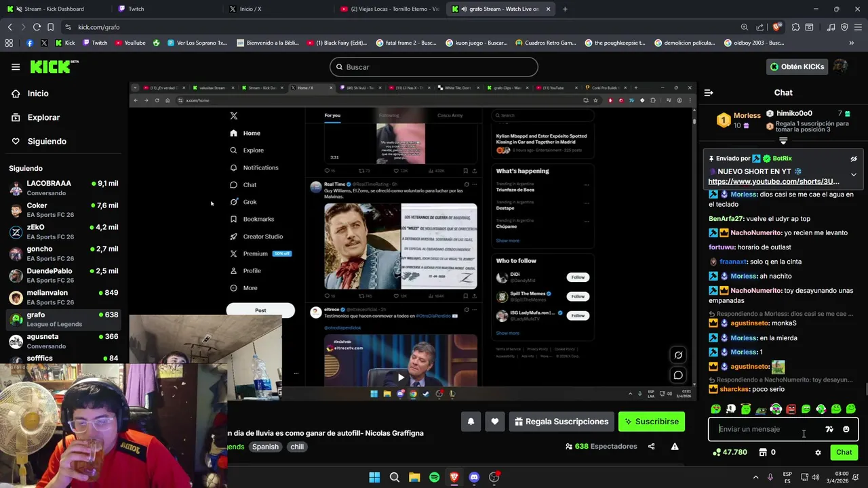868x488 pixels.
Task: Click the first green heart-eyes emote
Action: click(715, 409)
